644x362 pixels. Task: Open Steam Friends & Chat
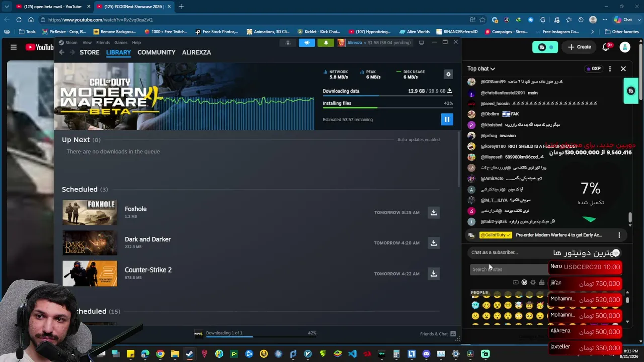(438, 334)
